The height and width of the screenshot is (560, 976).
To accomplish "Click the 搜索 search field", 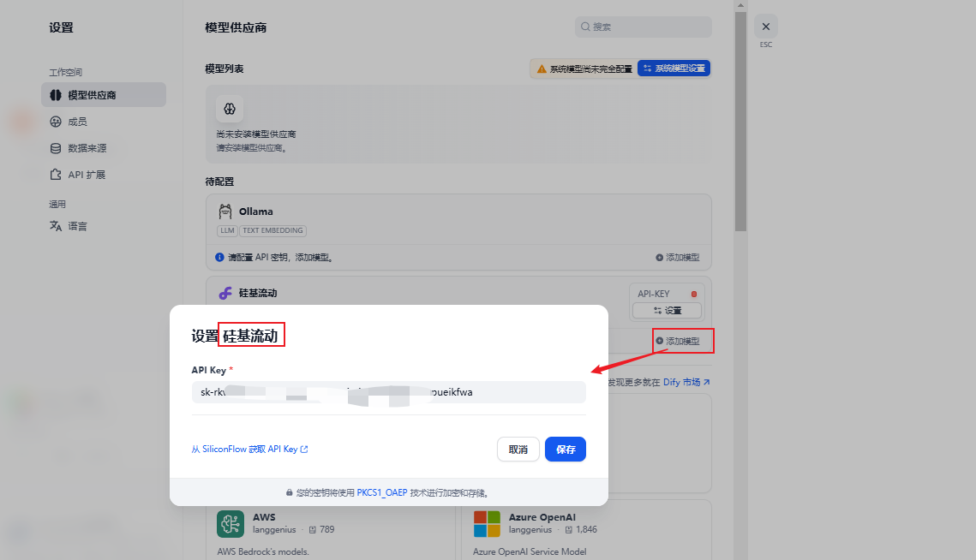I will pyautogui.click(x=643, y=27).
